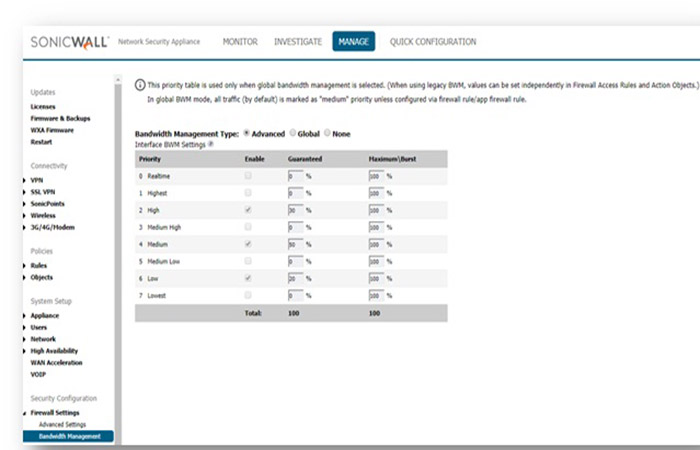
Task: Collapse the Firewall Settings section
Action: [24, 413]
